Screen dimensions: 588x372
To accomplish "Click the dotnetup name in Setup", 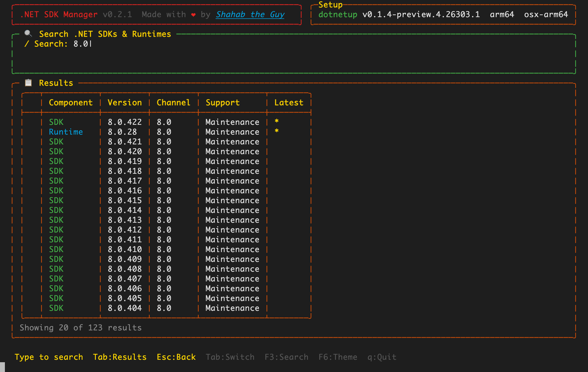I will click(x=338, y=14).
